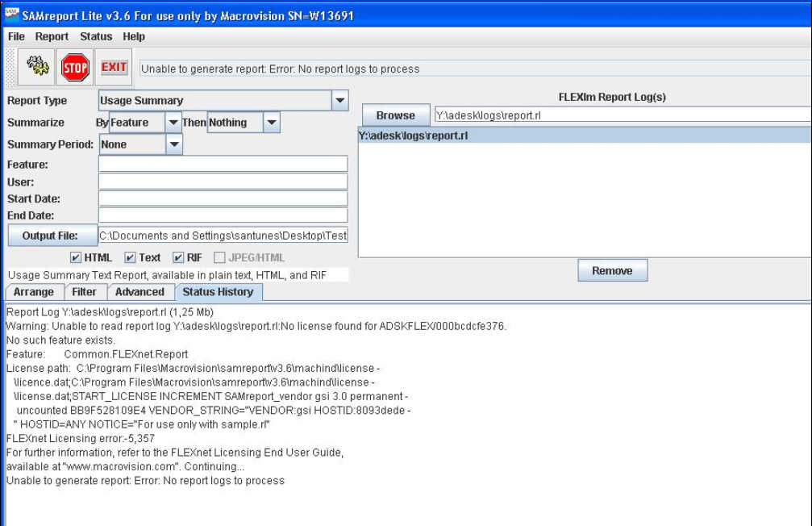Open the Summarize By Feature dropdown
Viewport: 812px width, 526px height.
[173, 123]
